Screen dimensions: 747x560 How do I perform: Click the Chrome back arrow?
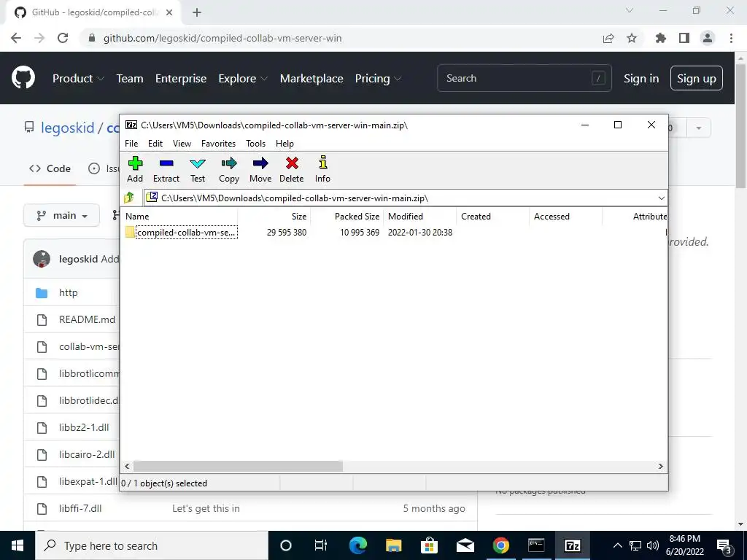click(16, 38)
